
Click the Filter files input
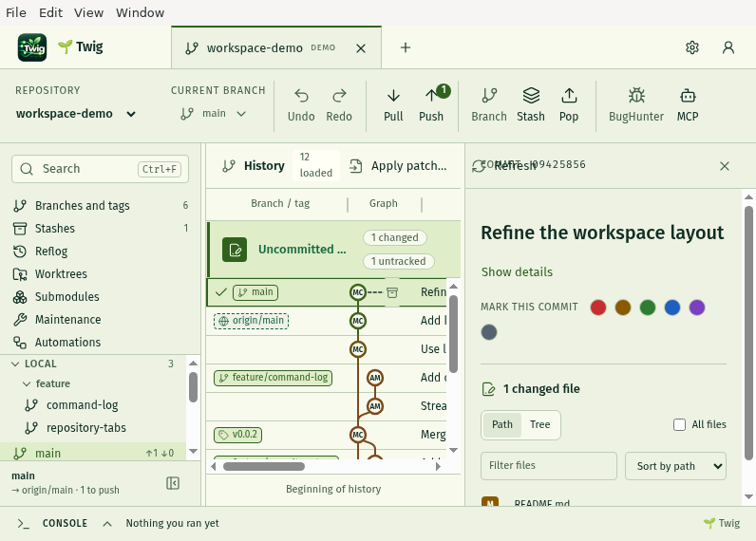pyautogui.click(x=549, y=466)
